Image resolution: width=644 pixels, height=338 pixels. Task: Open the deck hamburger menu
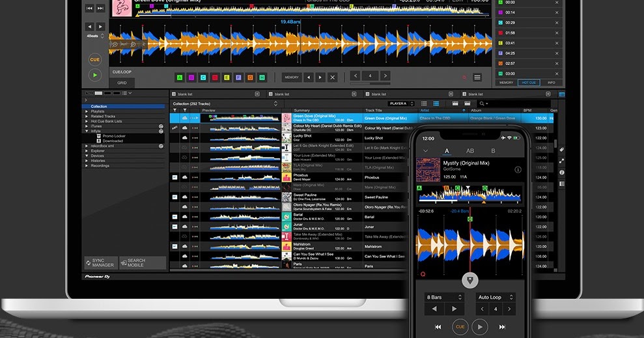pyautogui.click(x=477, y=77)
